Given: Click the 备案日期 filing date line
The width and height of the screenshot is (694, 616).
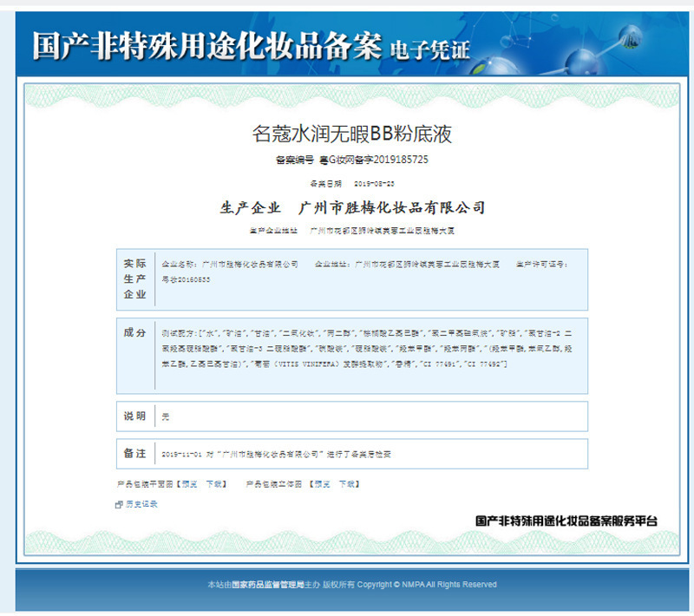Looking at the screenshot, I should (352, 184).
